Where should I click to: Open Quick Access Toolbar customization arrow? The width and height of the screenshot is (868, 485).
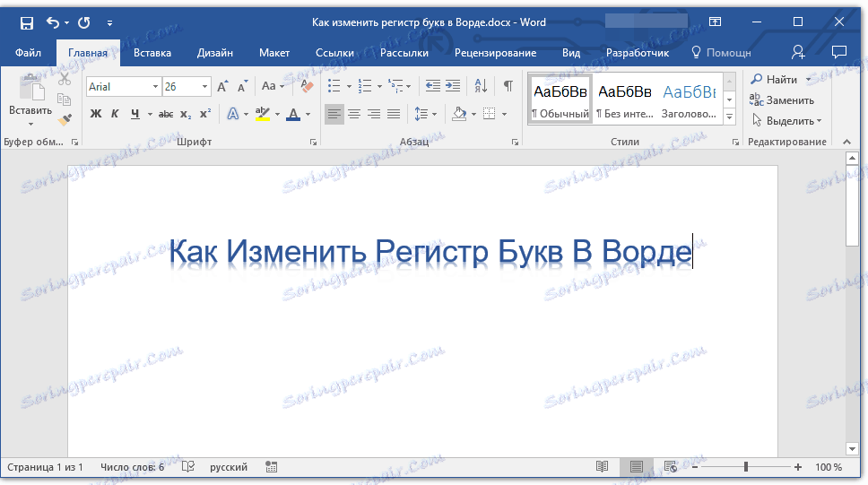pyautogui.click(x=109, y=22)
